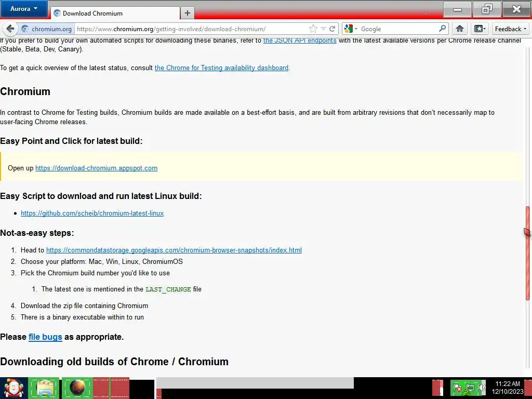Open the github.com/scheib/chromium-latest-linux link
532x399 pixels.
(92, 213)
